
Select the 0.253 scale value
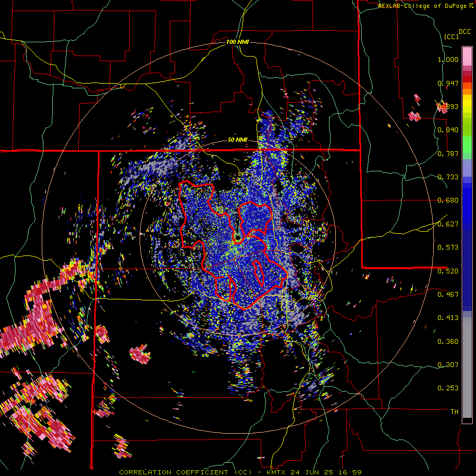448,388
